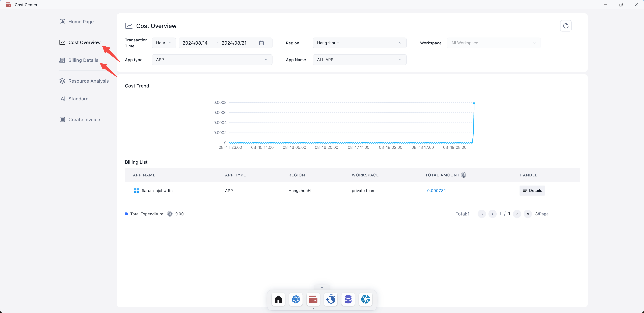
Task: Click the cube app icon in the dock
Action: click(296, 299)
